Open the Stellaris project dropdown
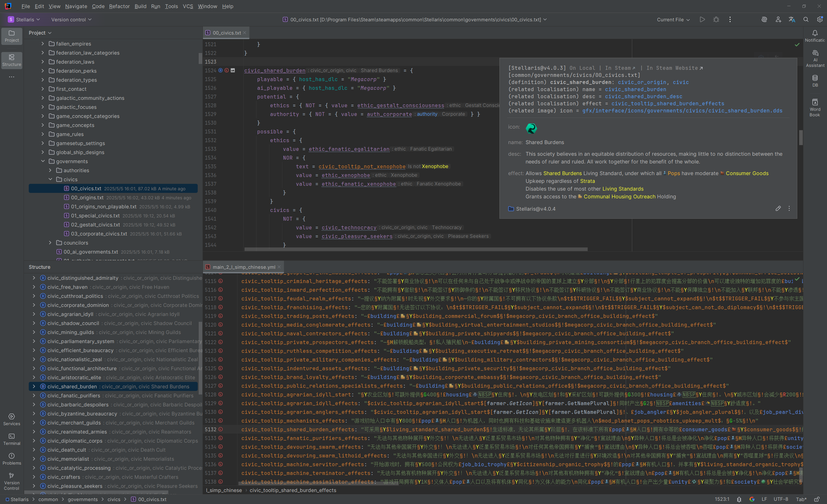 point(24,19)
